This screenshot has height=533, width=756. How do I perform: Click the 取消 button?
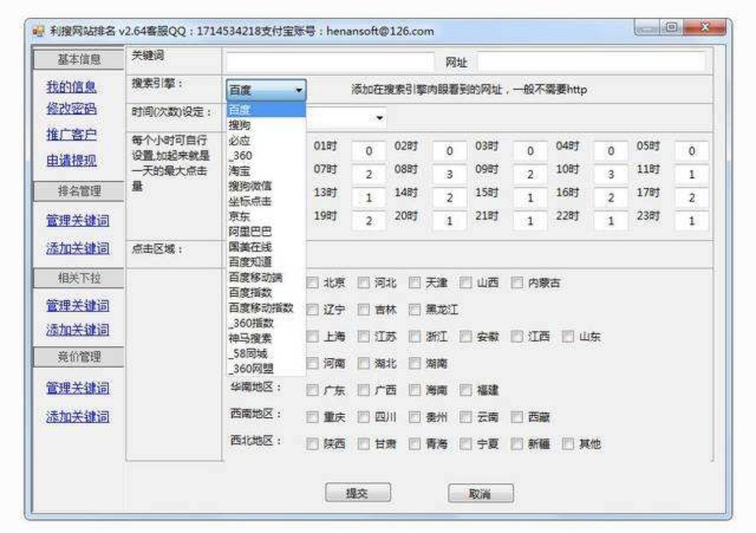tap(481, 494)
